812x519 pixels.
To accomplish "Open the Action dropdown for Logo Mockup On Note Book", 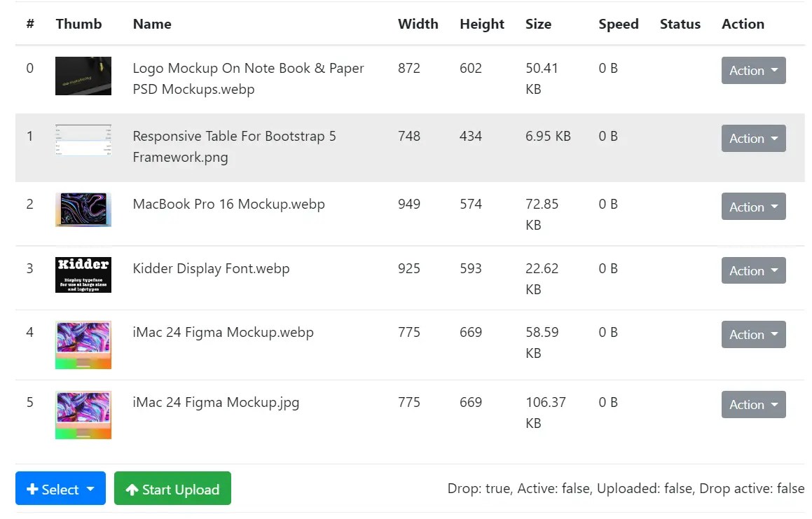I will (x=753, y=71).
